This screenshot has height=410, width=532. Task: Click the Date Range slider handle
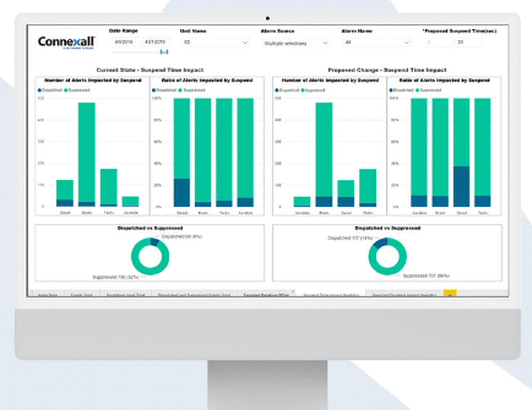tap(164, 52)
